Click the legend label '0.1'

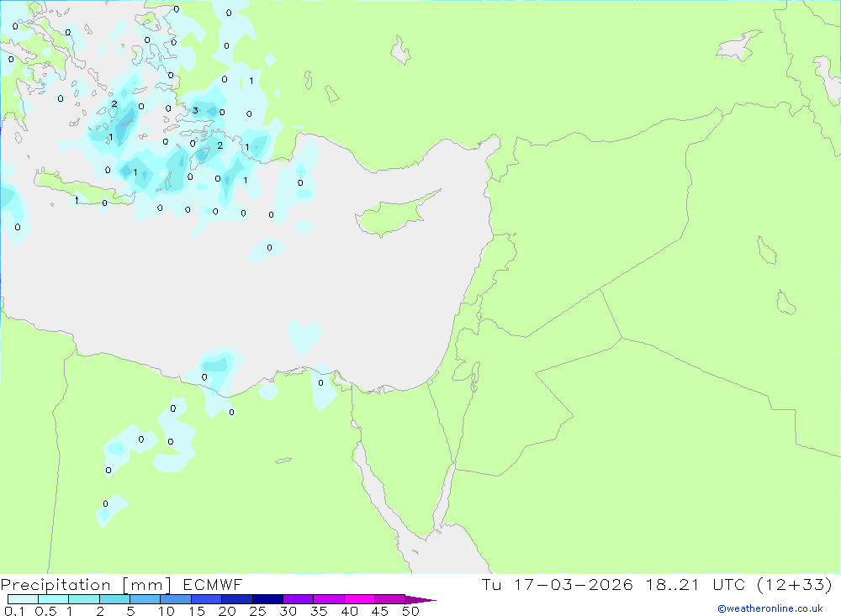pos(14,611)
